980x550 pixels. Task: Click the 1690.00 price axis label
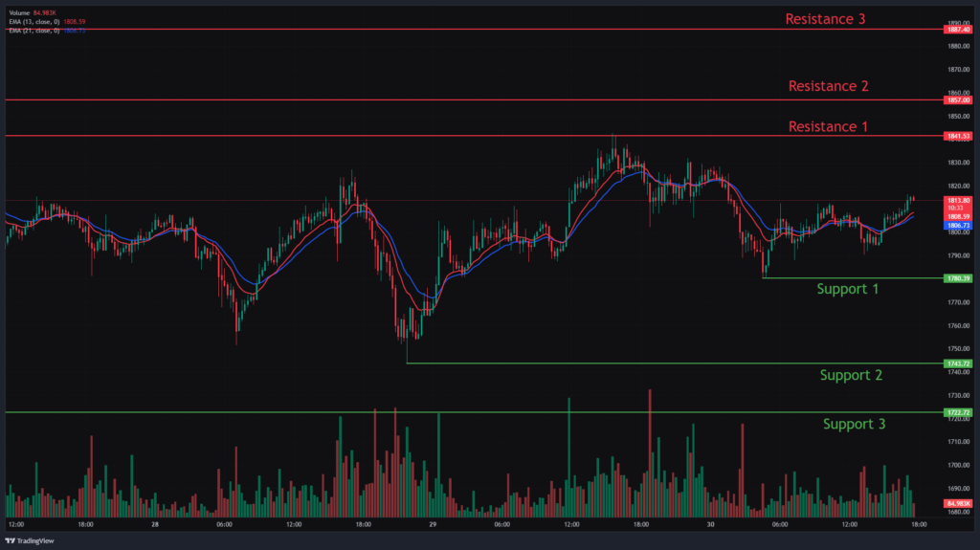pyautogui.click(x=958, y=489)
